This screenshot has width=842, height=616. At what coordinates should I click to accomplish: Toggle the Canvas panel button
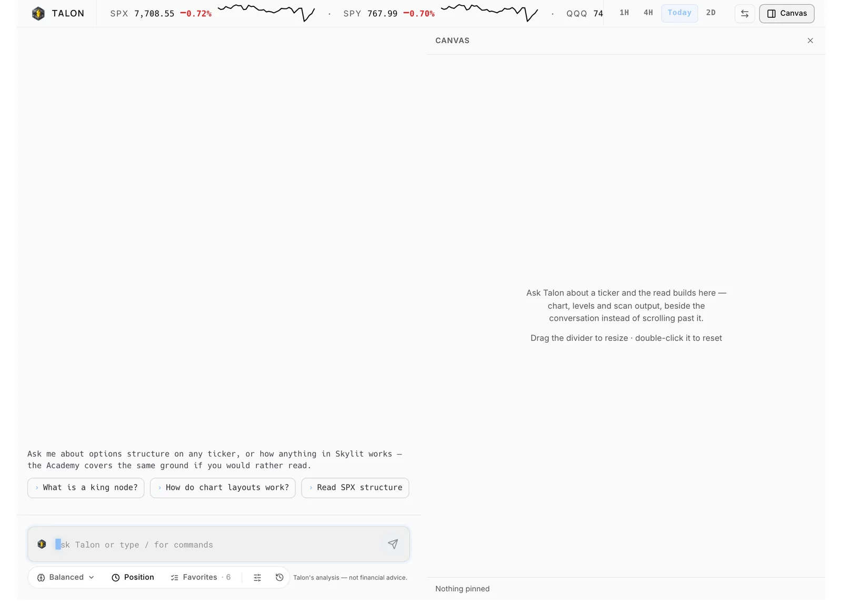(787, 14)
